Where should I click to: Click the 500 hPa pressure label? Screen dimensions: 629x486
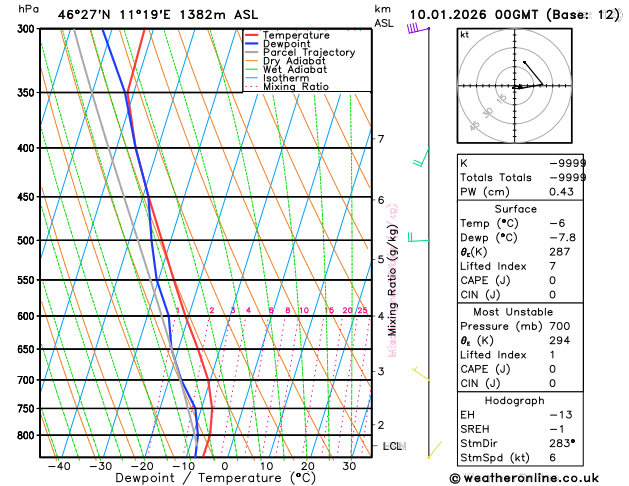click(x=28, y=241)
